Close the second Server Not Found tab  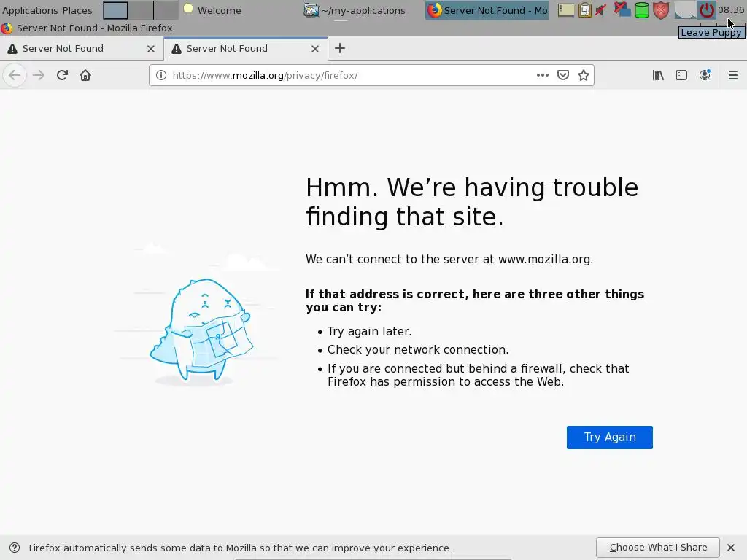click(315, 49)
